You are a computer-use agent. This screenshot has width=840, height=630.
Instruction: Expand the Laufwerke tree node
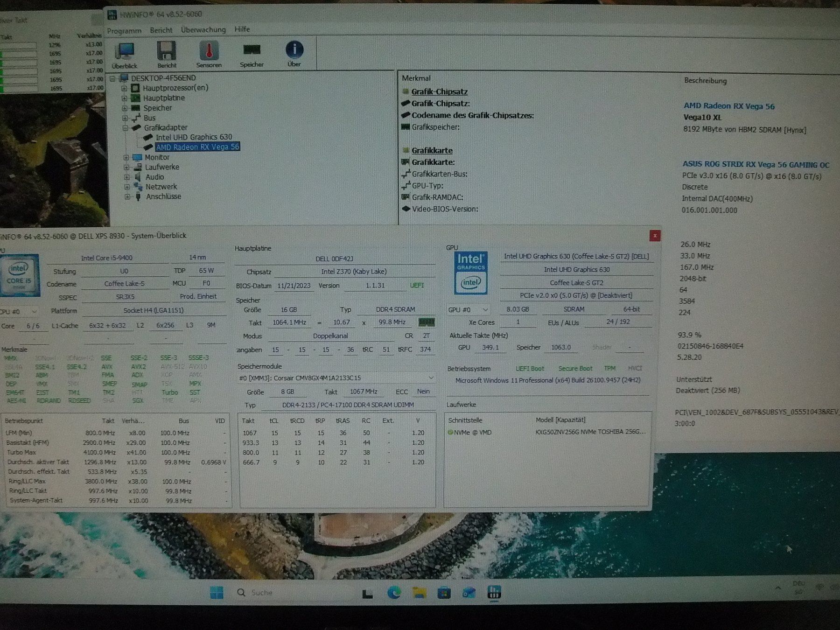[x=126, y=167]
